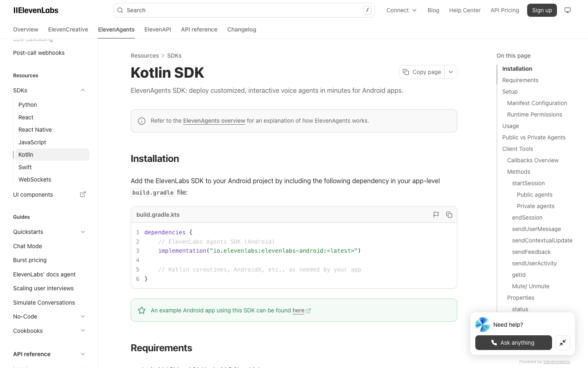This screenshot has height=368, width=588.
Task: Click the Resources breadcrumb
Action: (145, 56)
